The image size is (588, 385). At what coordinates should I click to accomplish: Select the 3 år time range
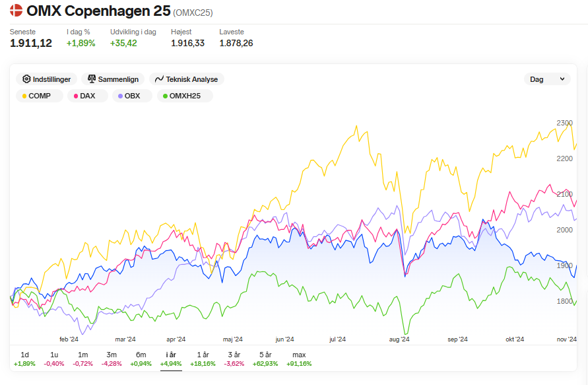234,359
